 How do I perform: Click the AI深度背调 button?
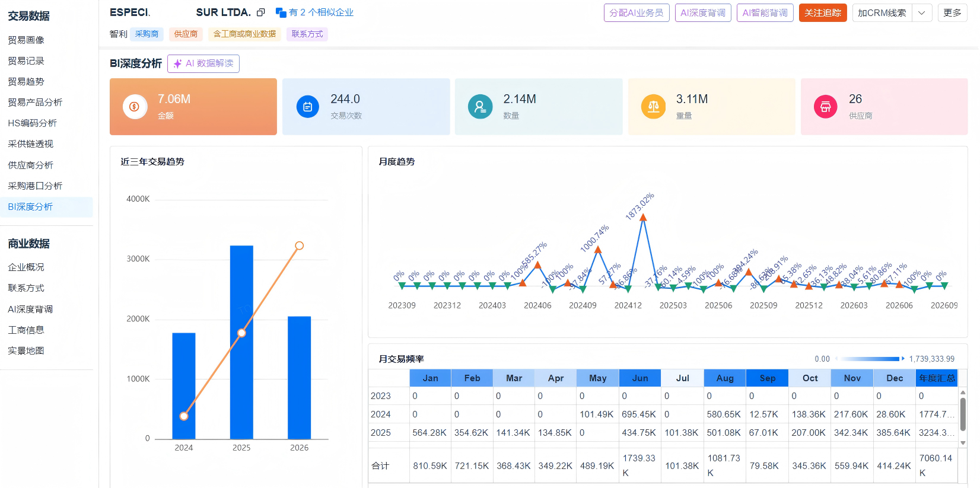(x=703, y=13)
